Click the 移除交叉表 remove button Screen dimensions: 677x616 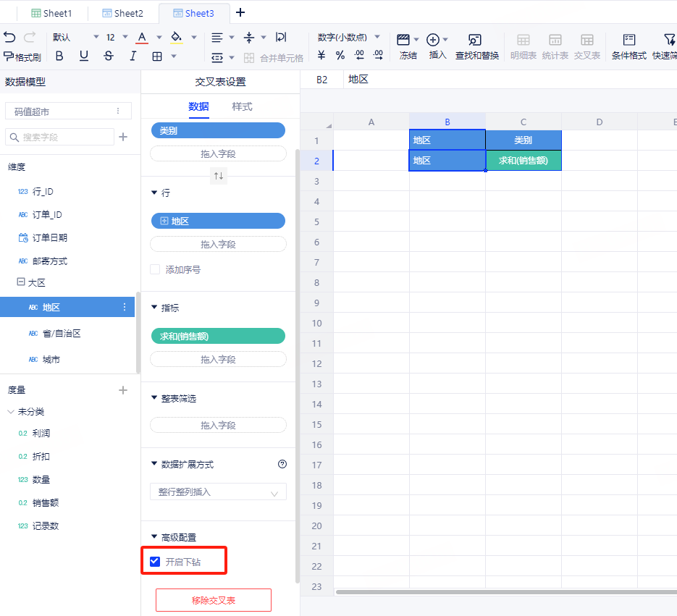pyautogui.click(x=214, y=600)
